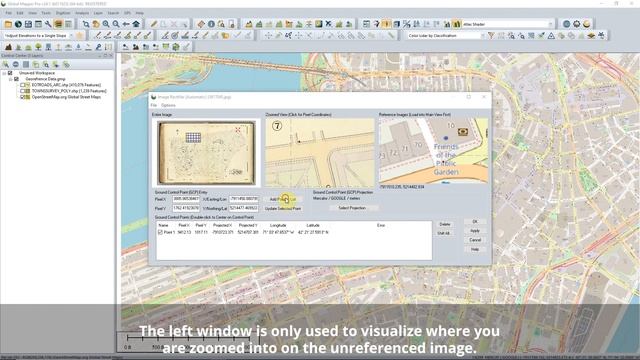
Task: Click the first Control Center toolbar icon
Action: pyautogui.click(x=6, y=64)
